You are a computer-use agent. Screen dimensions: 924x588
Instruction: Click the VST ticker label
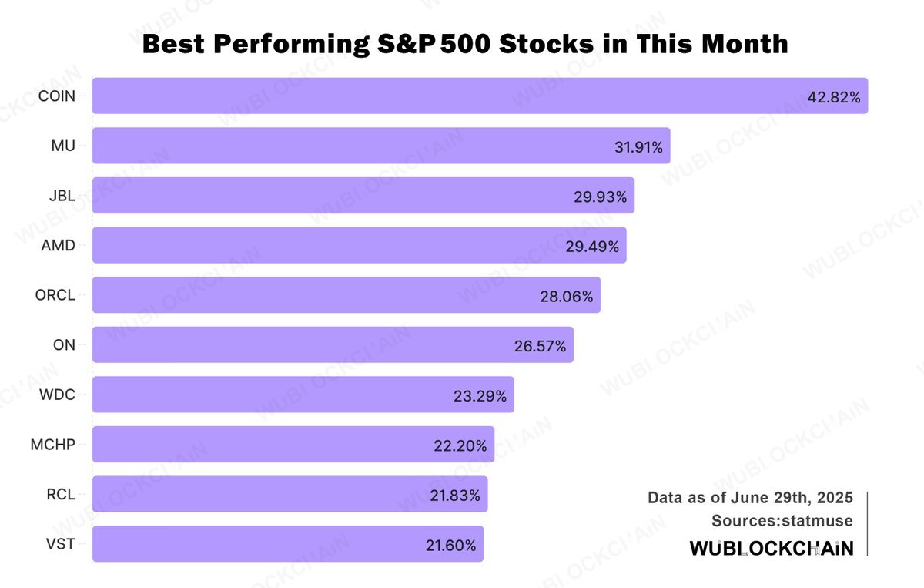pos(61,544)
